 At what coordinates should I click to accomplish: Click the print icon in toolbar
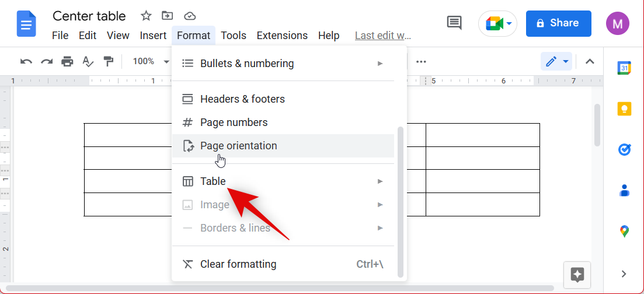coord(68,61)
